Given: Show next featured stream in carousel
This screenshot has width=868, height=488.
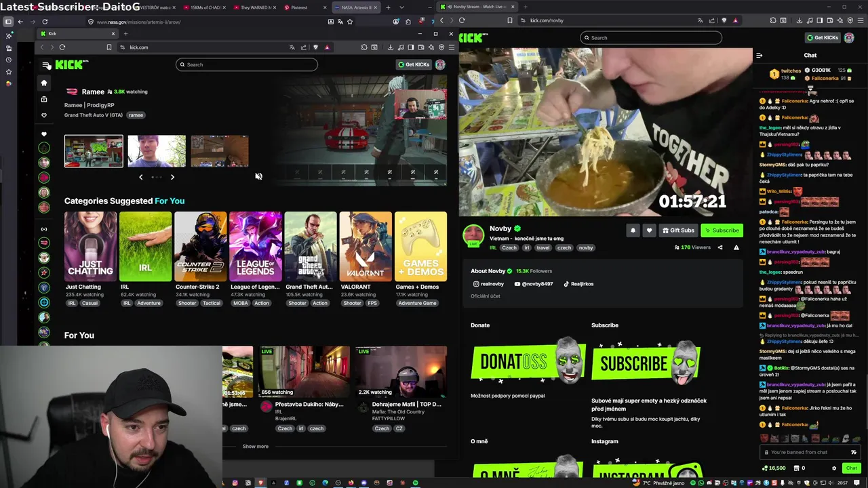Looking at the screenshot, I should point(172,177).
